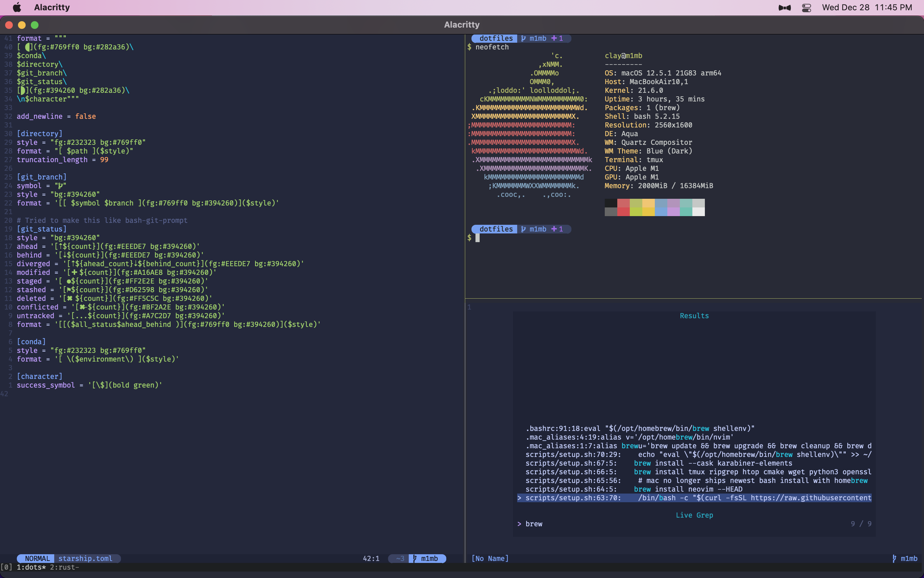
Task: Open the Apple menu
Action: [17, 7]
